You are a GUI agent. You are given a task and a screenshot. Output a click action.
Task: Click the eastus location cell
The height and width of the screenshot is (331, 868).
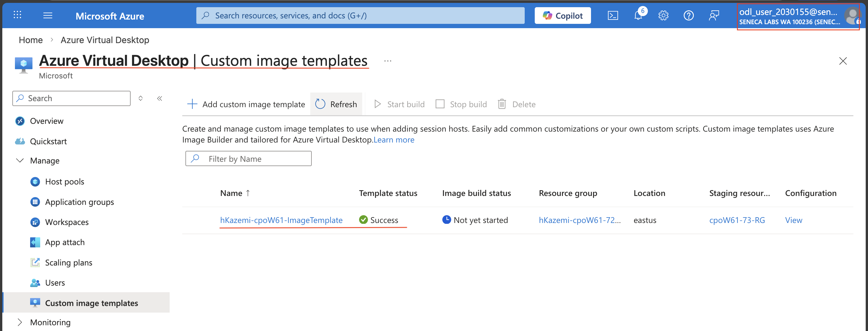pos(645,220)
